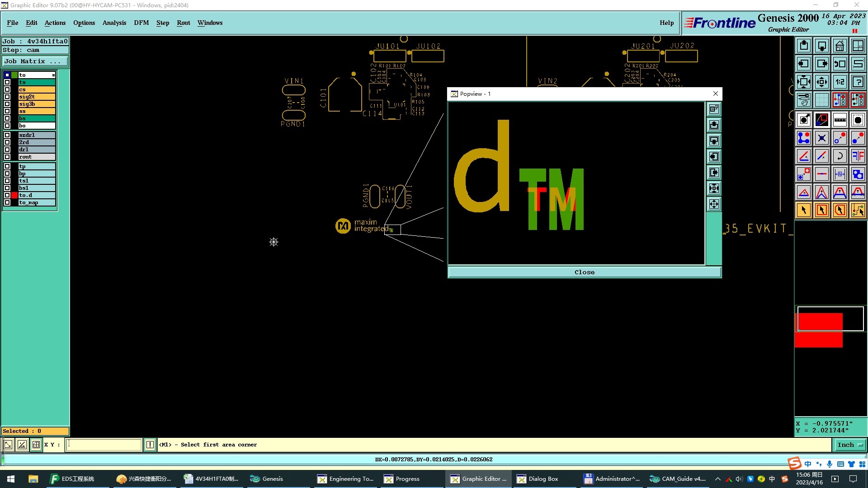This screenshot has width=868, height=488.
Task: Select the layer named szdrl
Action: (37, 135)
